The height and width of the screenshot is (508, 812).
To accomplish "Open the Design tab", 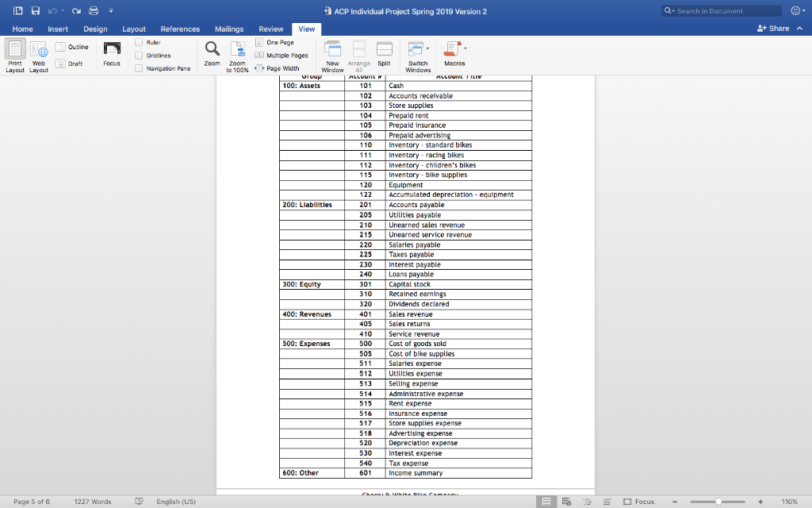I will click(x=95, y=29).
